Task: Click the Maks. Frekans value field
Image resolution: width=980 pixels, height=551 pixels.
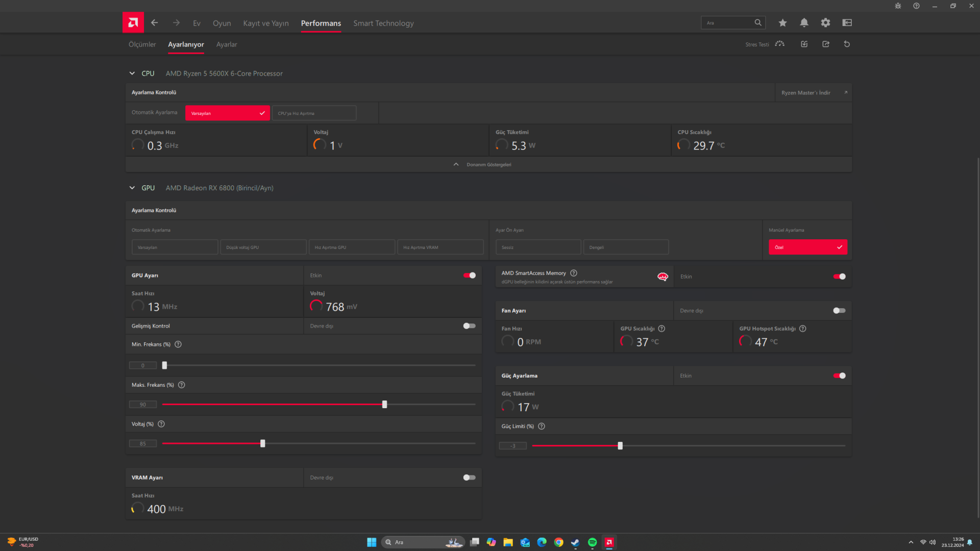Action: pyautogui.click(x=143, y=405)
